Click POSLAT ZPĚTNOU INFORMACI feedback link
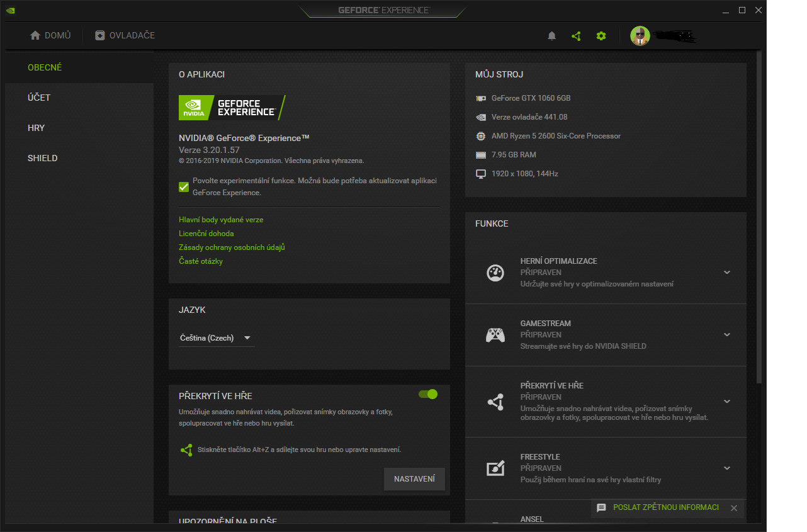 tap(666, 507)
